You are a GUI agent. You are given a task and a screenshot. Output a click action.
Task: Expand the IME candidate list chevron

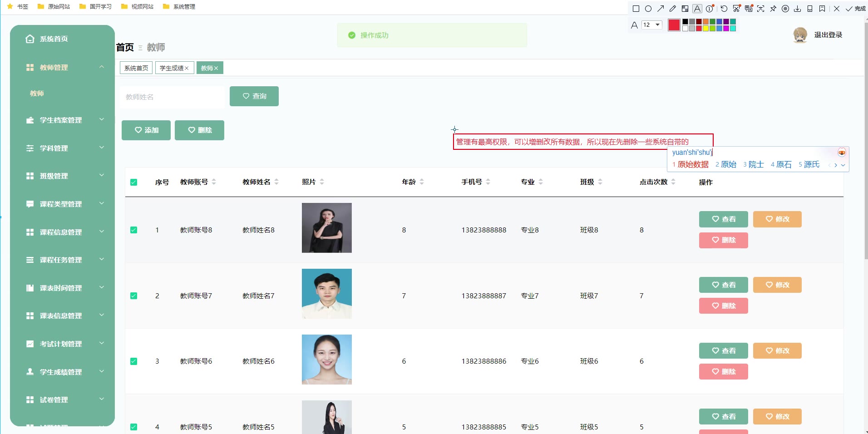[x=843, y=165]
